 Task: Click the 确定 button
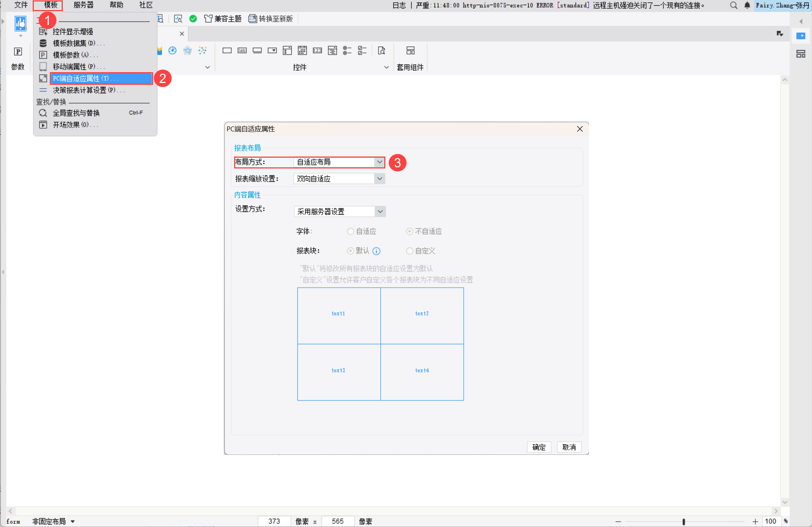pos(538,447)
